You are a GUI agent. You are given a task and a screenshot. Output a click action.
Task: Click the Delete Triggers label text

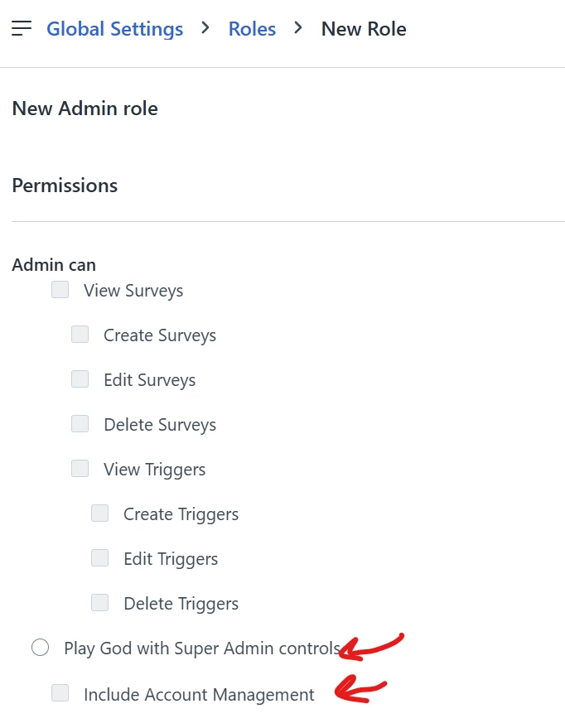click(181, 604)
